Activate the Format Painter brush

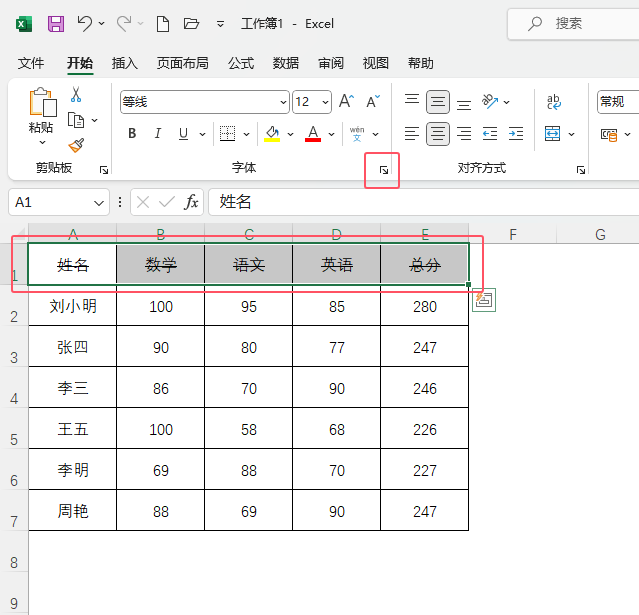click(x=76, y=145)
